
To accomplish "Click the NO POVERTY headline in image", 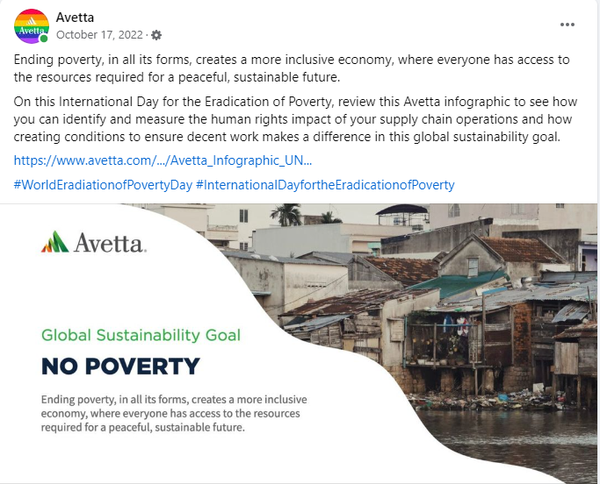I will 120,365.
